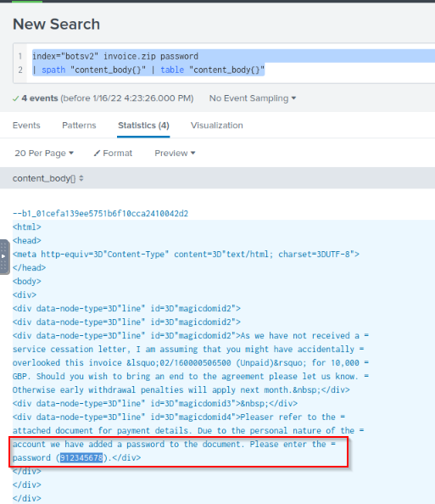The image size is (435, 504).
Task: Expand the 20 Per Page dropdown
Action: [x=44, y=154]
